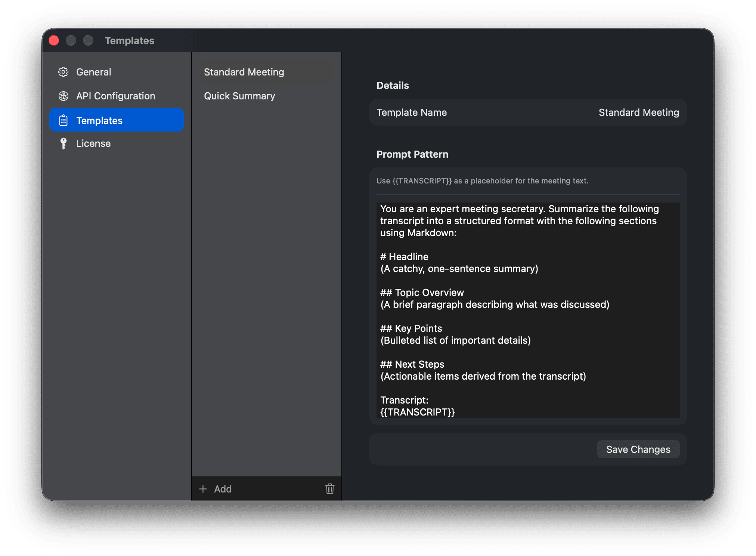756x556 pixels.
Task: Click the General gear icon
Action: click(63, 72)
